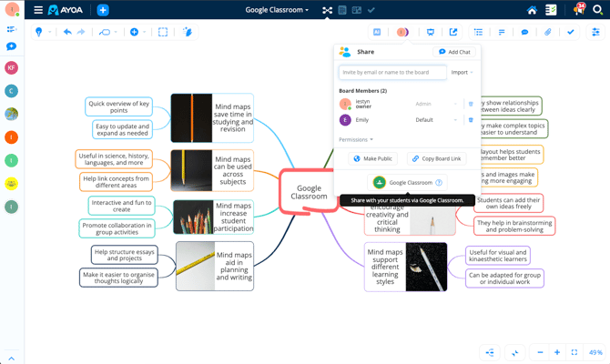Click the Emily board member row name
This screenshot has width=610, height=364.
point(361,120)
